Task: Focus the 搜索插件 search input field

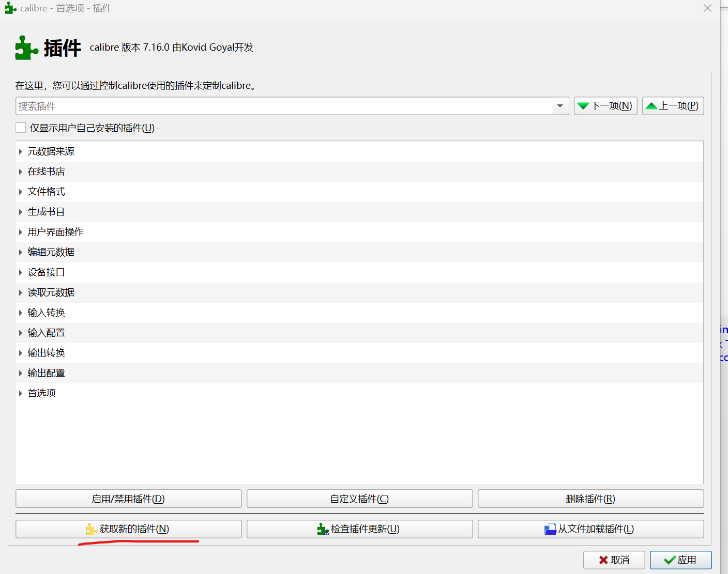Action: 284,106
